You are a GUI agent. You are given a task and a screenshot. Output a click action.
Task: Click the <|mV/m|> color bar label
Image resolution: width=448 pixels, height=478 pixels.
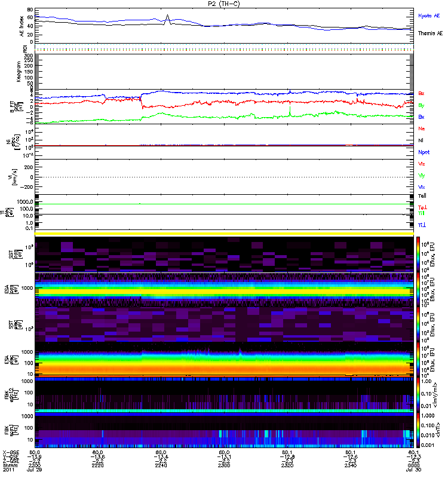(437, 395)
